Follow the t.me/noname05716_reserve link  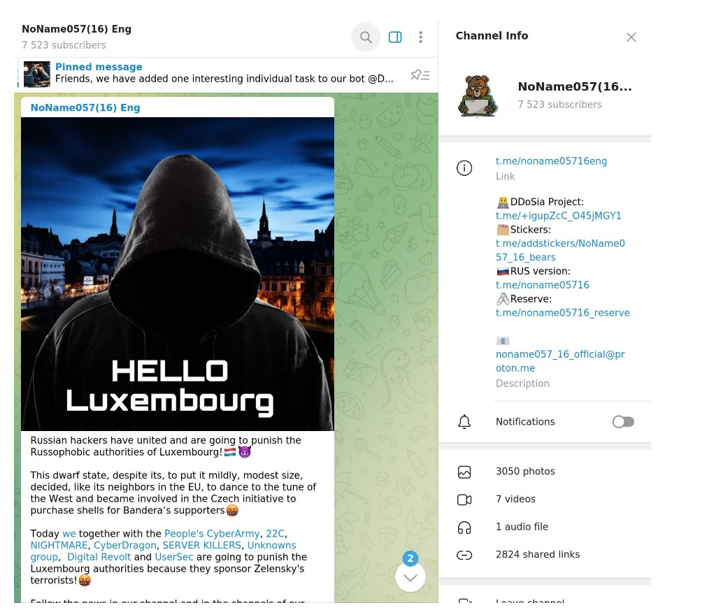click(x=563, y=313)
